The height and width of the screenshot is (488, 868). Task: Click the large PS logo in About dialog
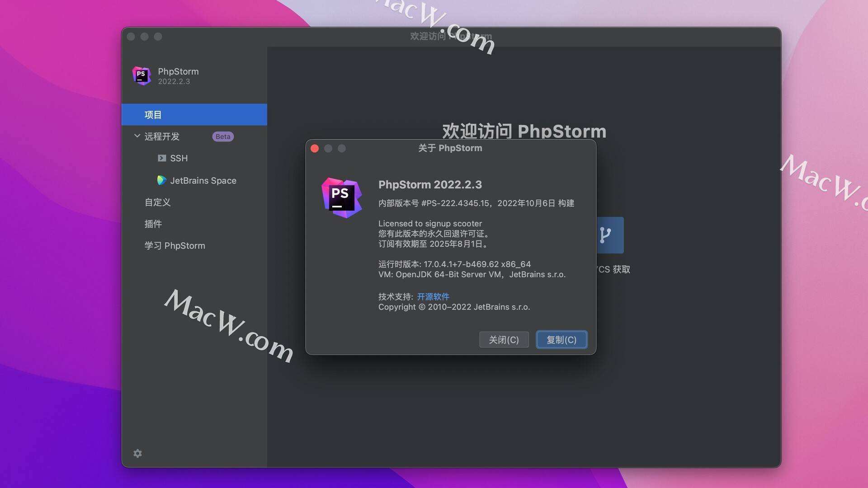(342, 198)
